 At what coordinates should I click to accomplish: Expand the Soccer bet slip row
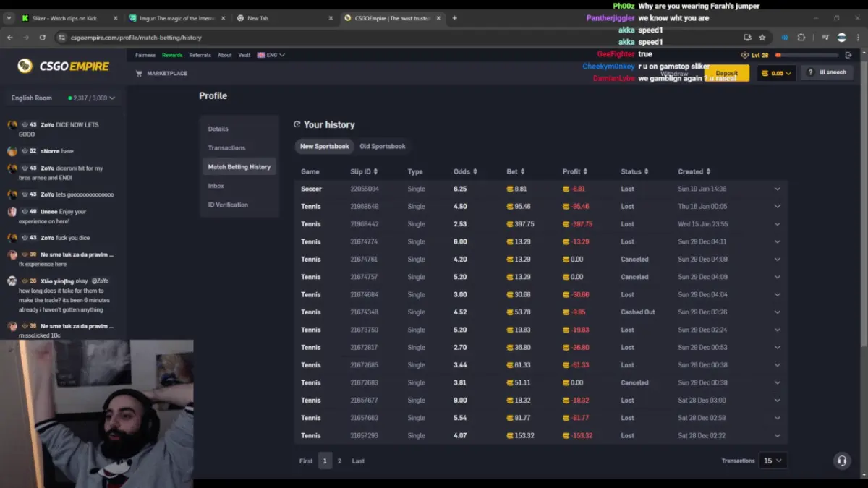pos(778,189)
